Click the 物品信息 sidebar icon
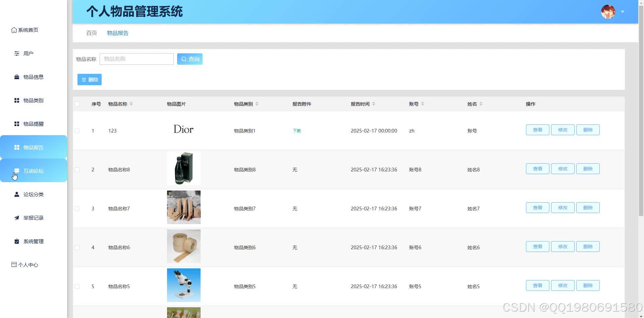The height and width of the screenshot is (318, 644). (17, 77)
